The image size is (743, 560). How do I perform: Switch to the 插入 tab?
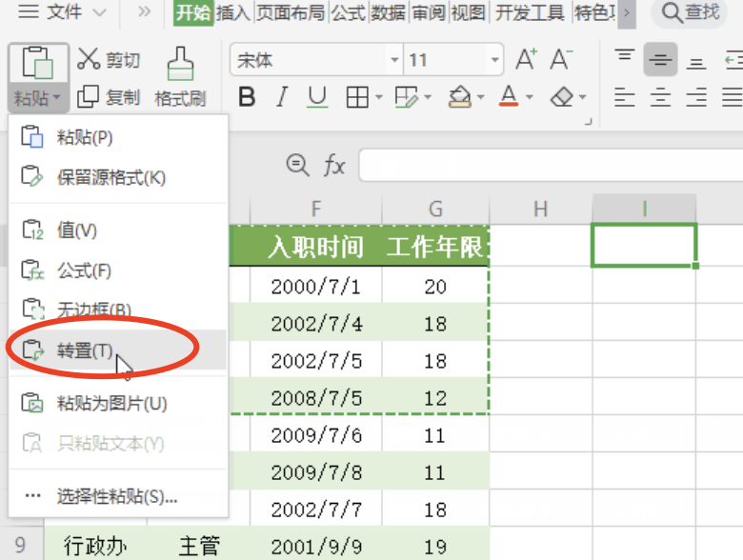(233, 12)
